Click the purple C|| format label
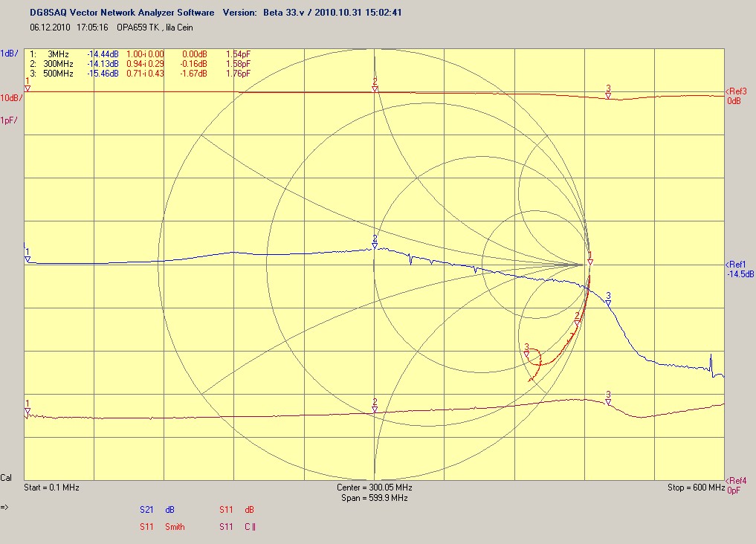 pyautogui.click(x=250, y=527)
